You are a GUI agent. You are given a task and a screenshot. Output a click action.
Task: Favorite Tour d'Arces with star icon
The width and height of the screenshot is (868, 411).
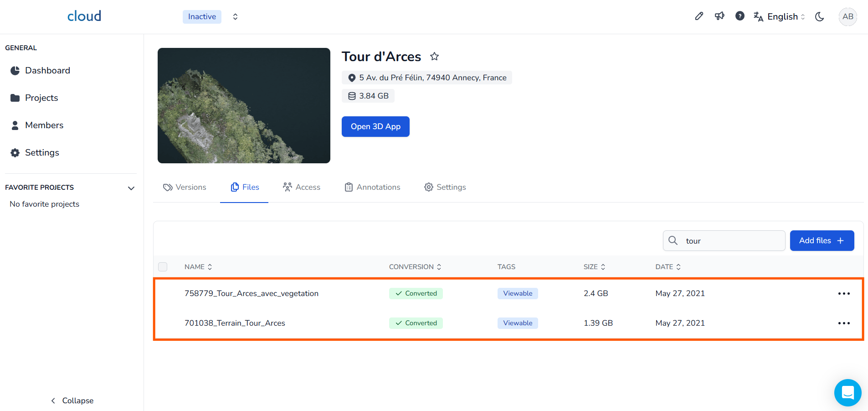point(435,57)
